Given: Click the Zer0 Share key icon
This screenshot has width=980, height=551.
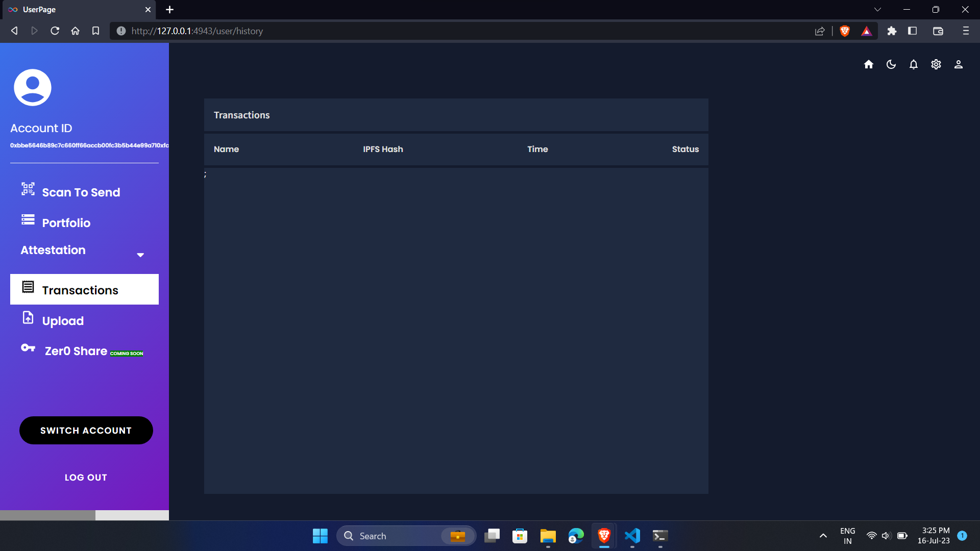Looking at the screenshot, I should pos(28,348).
